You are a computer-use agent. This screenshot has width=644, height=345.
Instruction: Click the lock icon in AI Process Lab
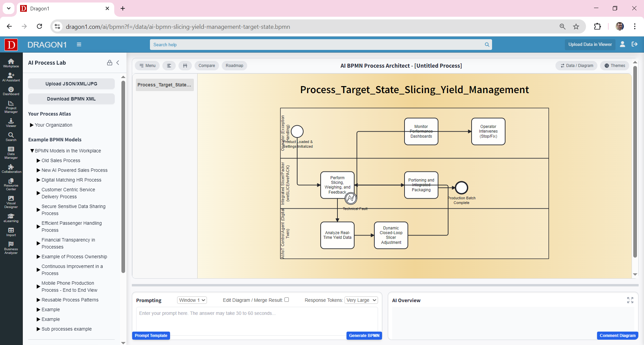[109, 63]
